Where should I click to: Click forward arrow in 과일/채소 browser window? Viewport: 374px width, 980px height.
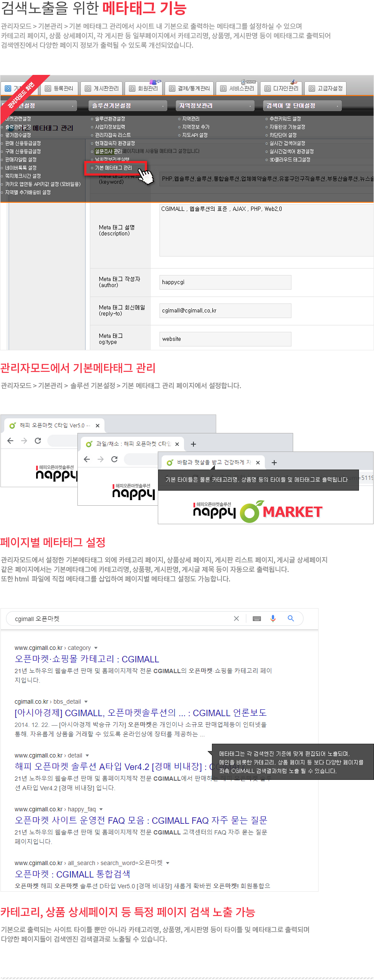tap(101, 459)
